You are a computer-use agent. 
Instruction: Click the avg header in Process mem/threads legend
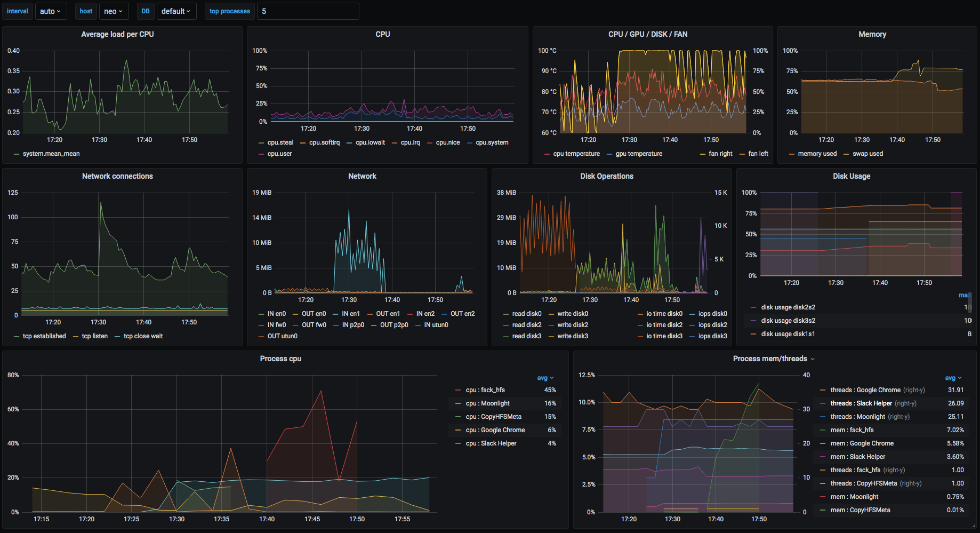point(953,378)
